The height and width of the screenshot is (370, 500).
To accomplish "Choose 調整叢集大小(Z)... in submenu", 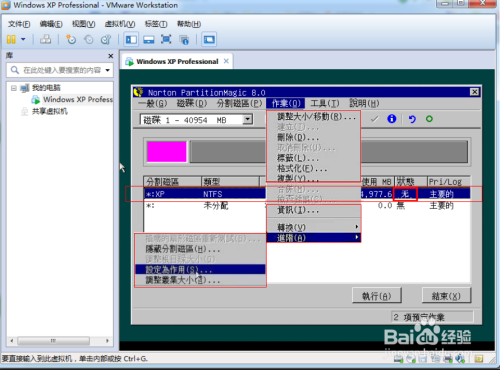I will pyautogui.click(x=200, y=280).
